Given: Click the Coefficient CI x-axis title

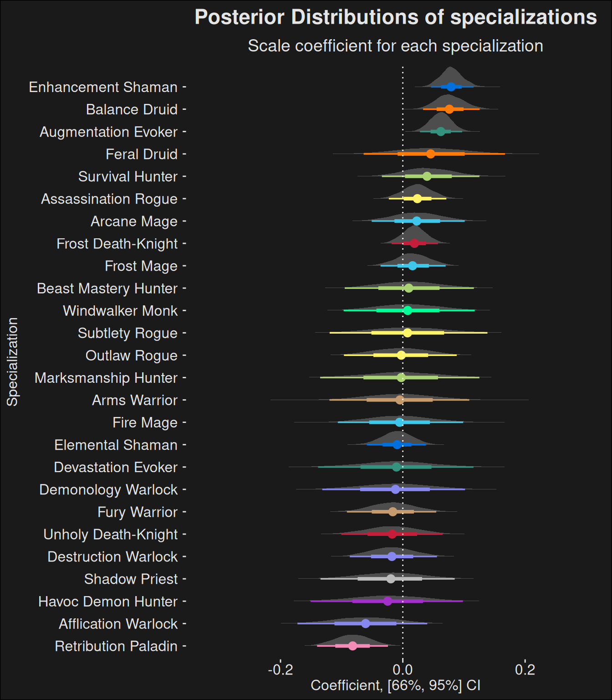Looking at the screenshot, I should coord(395,685).
